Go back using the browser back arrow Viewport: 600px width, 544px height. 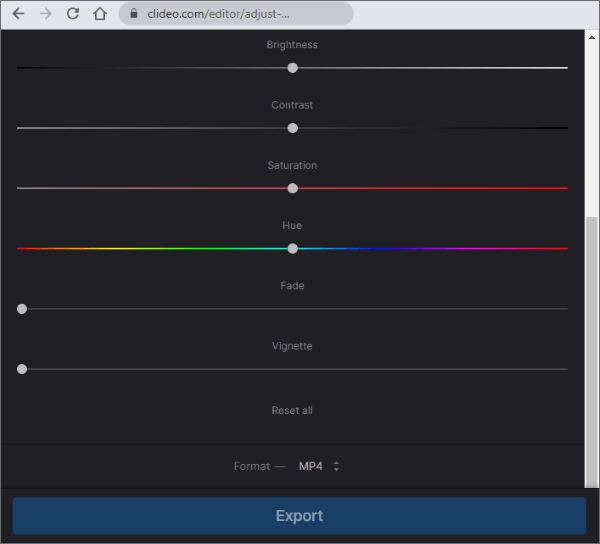[x=18, y=14]
